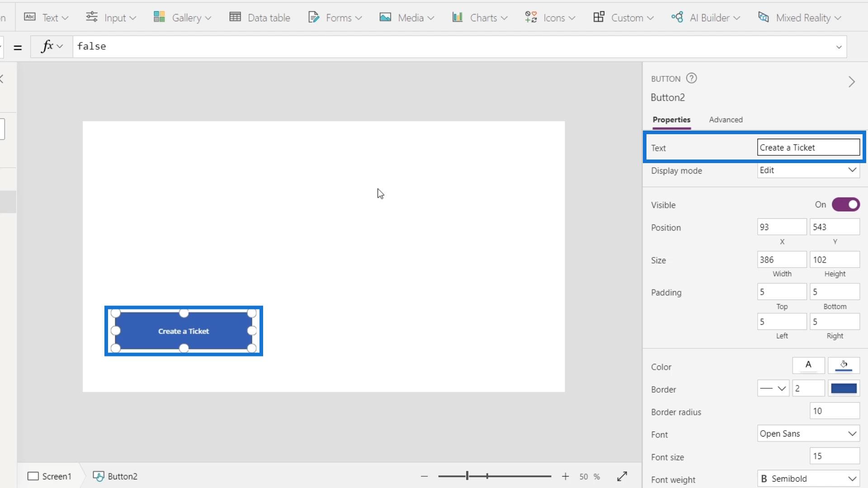Click the Gallery icon in the ribbon
This screenshot has height=488, width=868.
(159, 17)
